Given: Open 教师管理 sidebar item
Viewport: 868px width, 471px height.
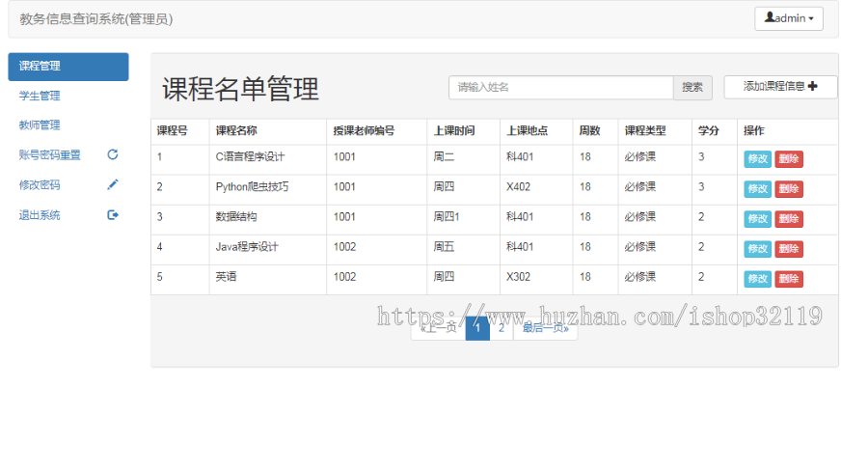Looking at the screenshot, I should click(x=40, y=125).
